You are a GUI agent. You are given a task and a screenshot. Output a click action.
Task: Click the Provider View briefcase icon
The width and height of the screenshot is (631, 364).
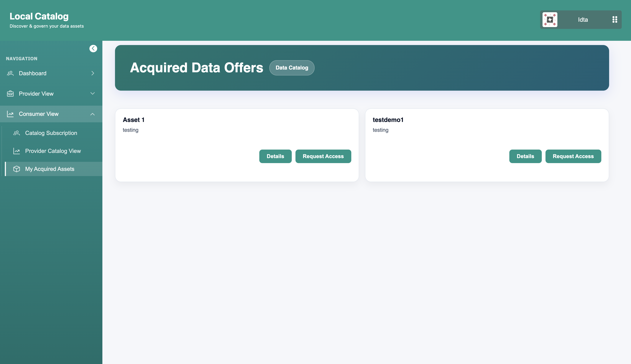(10, 94)
